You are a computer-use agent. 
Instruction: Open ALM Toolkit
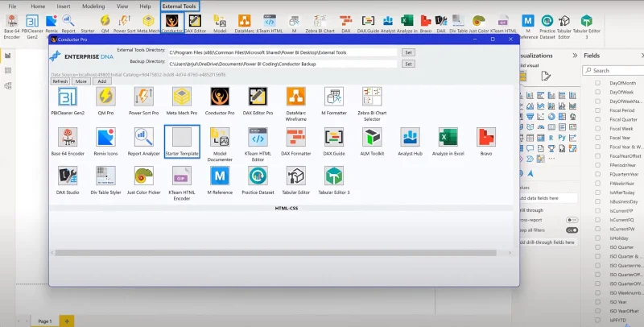coord(372,137)
